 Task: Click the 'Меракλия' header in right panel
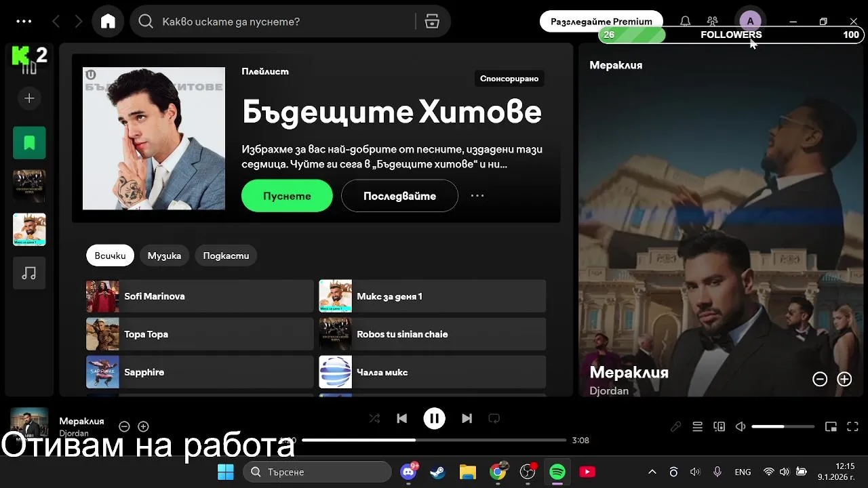pos(616,65)
